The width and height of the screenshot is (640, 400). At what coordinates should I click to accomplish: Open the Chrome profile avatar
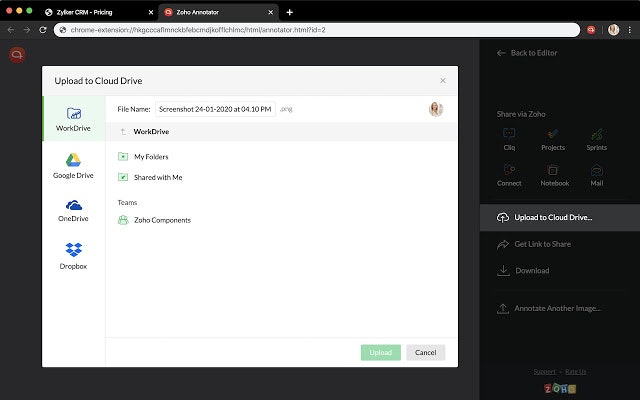tap(613, 30)
